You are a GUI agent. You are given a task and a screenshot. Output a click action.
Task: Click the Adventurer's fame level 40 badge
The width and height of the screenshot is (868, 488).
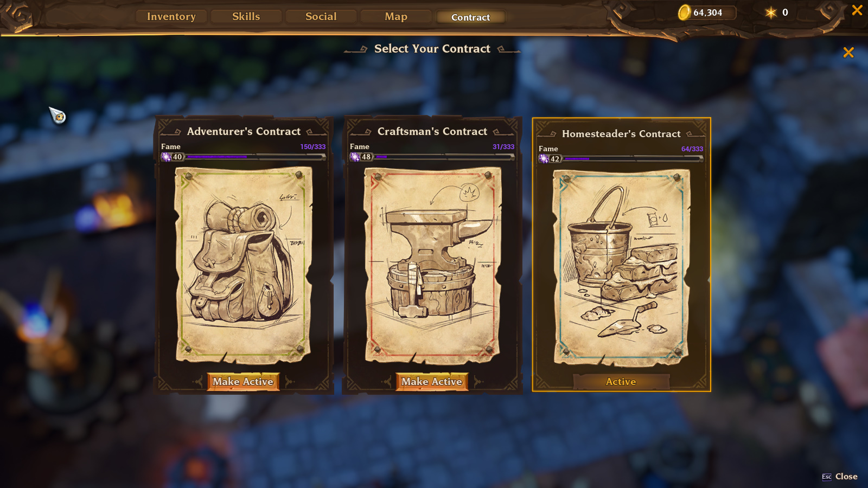[x=173, y=157]
